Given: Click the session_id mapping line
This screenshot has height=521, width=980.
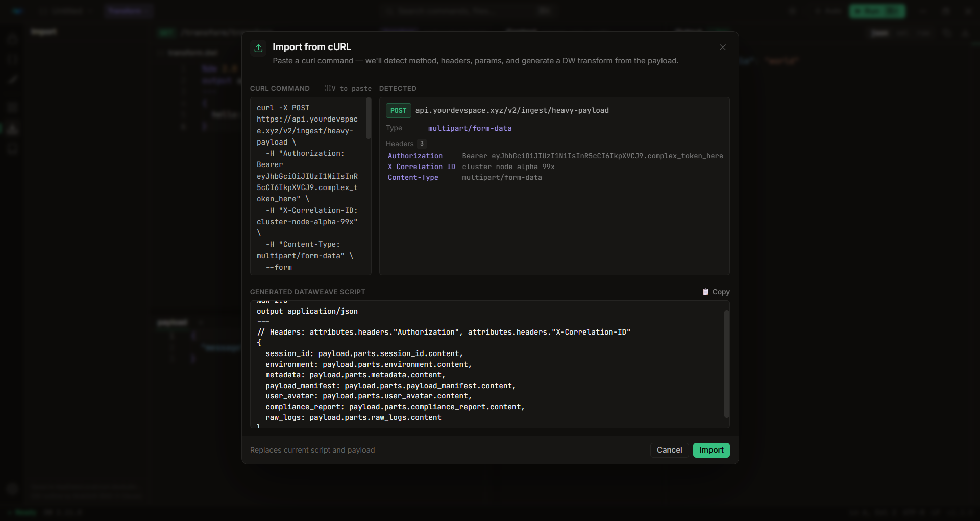Looking at the screenshot, I should click(364, 353).
